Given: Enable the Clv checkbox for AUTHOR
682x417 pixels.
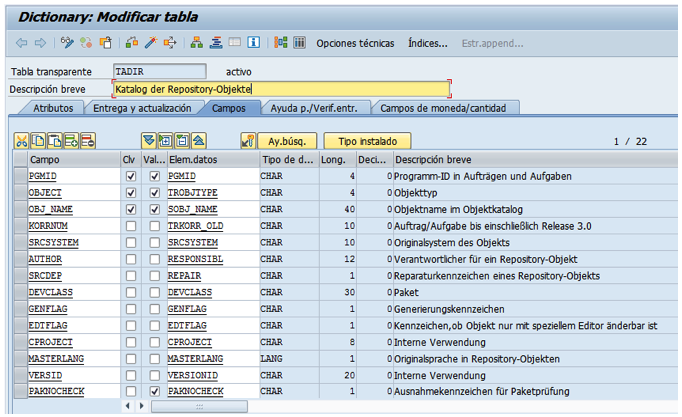Looking at the screenshot, I should click(130, 259).
